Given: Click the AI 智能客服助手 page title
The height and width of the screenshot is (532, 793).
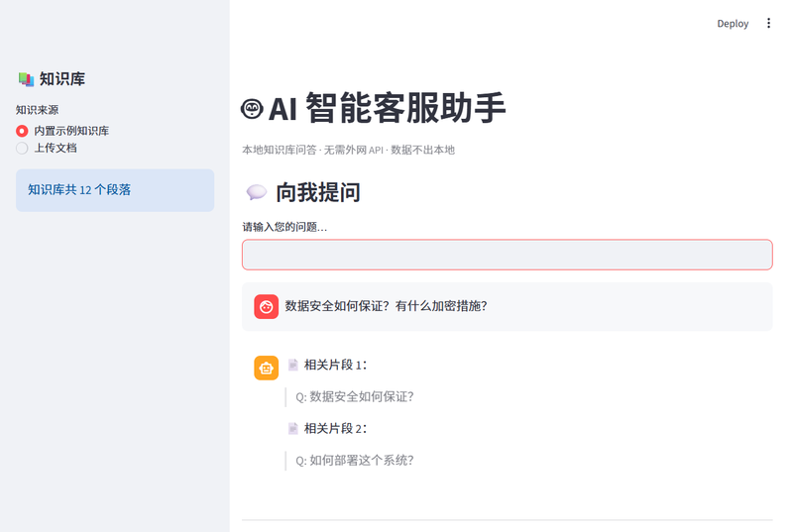Looking at the screenshot, I should click(x=387, y=108).
